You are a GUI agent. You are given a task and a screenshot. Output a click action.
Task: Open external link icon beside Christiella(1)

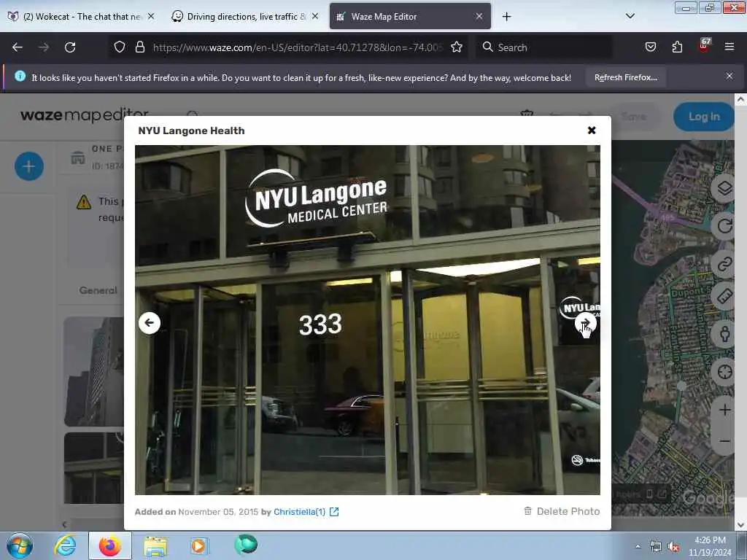pos(334,511)
